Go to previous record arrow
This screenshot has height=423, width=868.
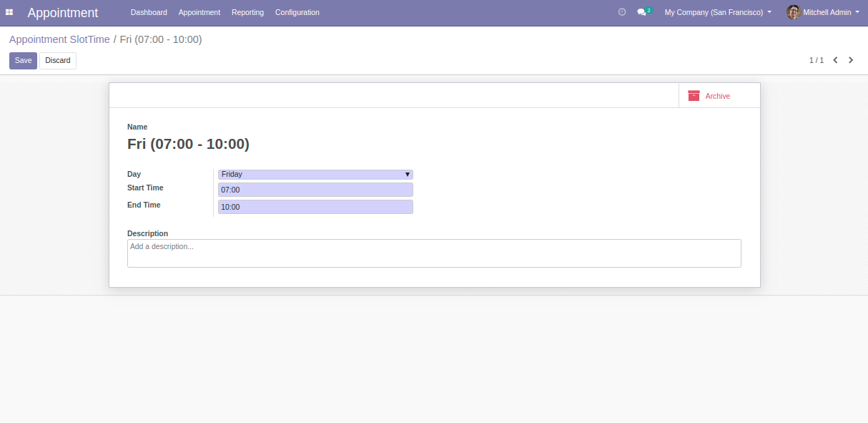pos(835,60)
